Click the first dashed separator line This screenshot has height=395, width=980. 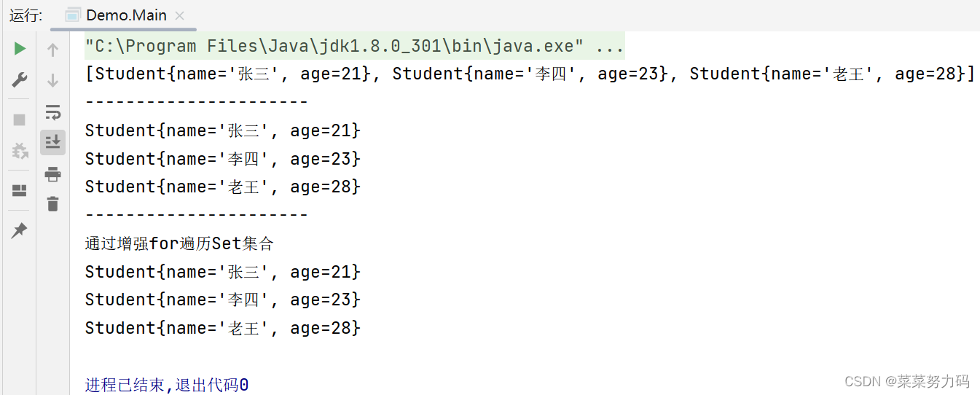tap(197, 102)
